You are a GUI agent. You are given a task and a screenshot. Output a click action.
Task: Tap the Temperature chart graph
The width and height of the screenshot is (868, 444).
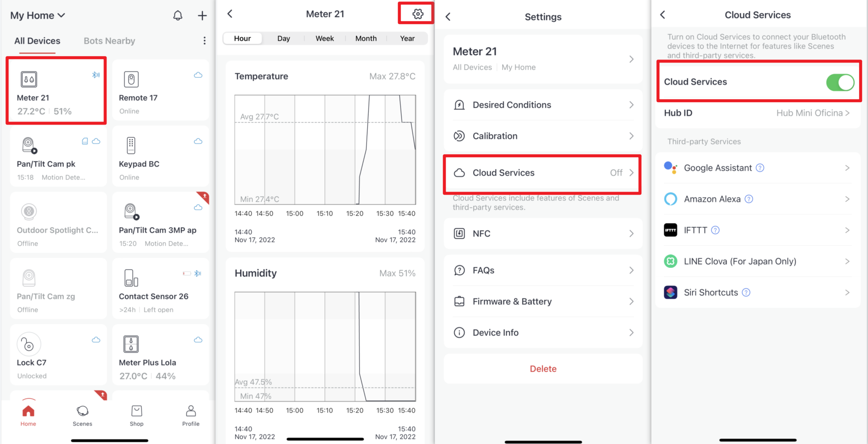pos(325,150)
